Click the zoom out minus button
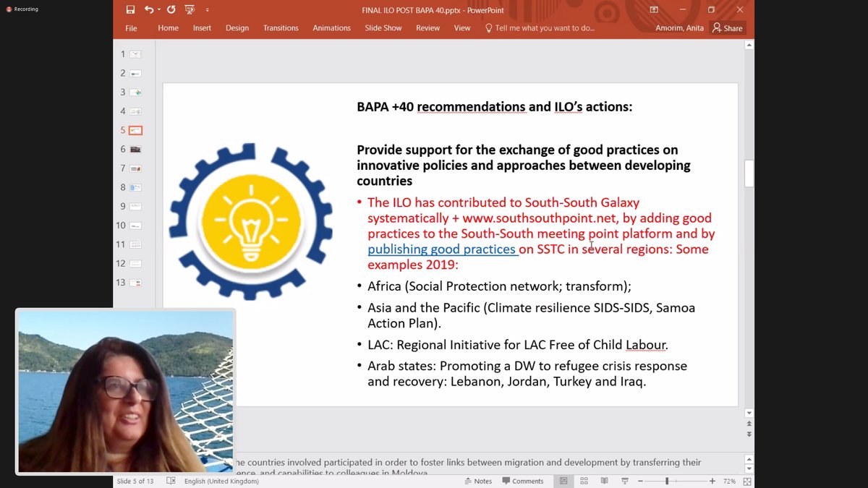Viewport: 868px width, 488px height. (640, 481)
